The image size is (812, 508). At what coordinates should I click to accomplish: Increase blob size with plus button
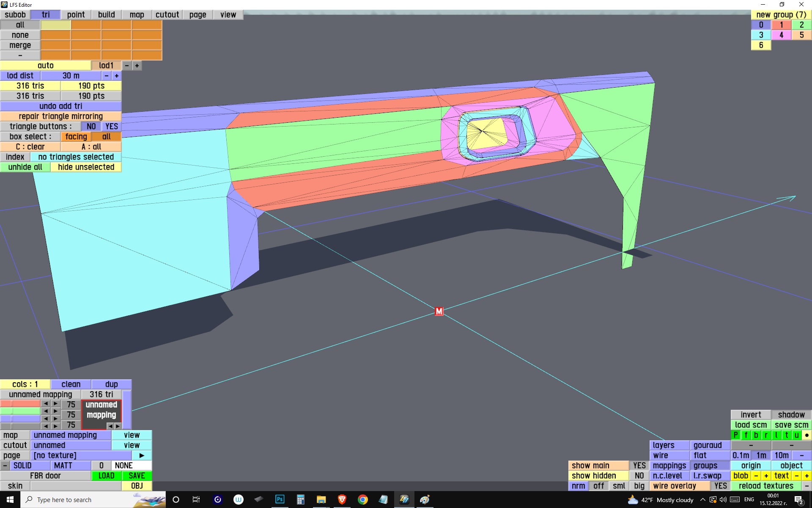pyautogui.click(x=766, y=476)
